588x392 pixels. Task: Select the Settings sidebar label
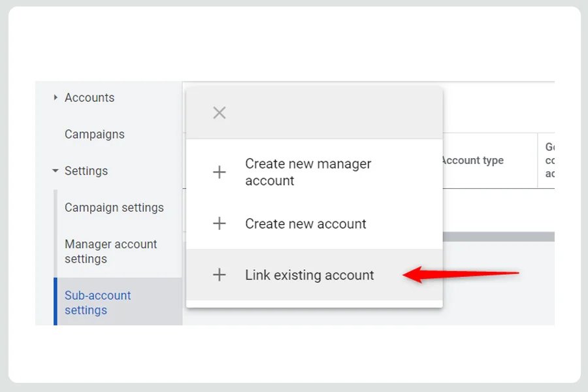point(86,171)
